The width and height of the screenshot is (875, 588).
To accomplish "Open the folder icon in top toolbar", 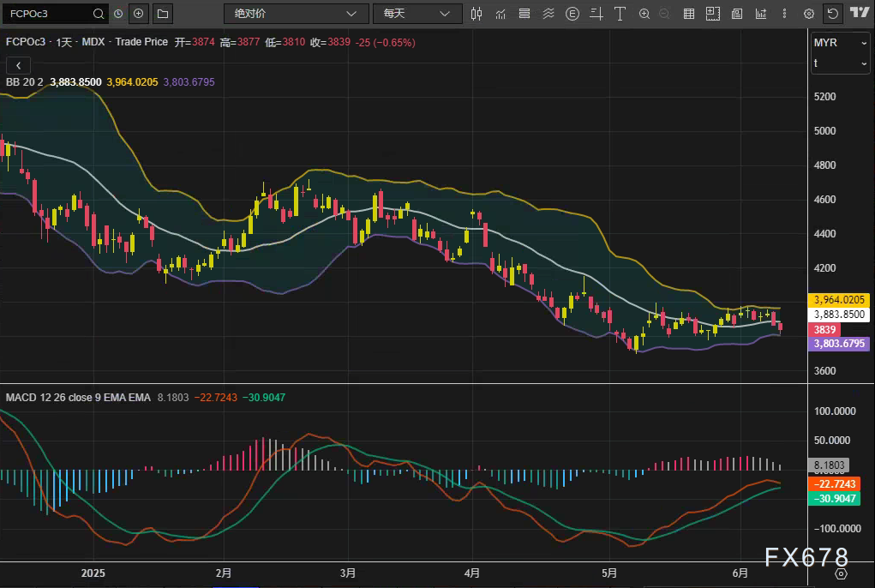I will (x=163, y=14).
